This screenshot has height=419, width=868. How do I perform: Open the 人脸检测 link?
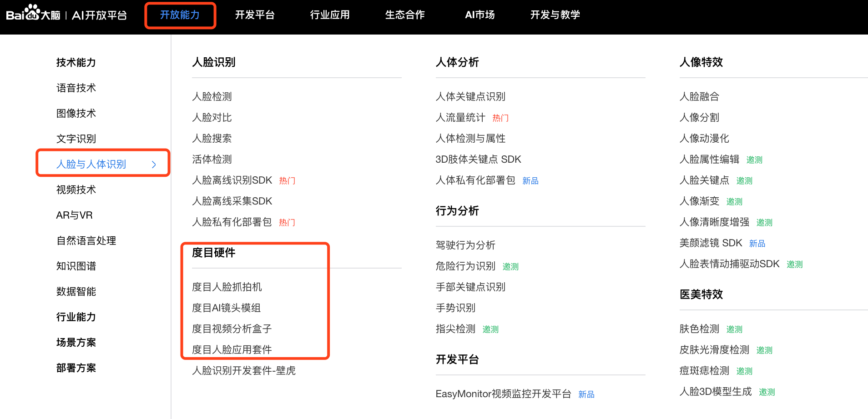(x=212, y=96)
